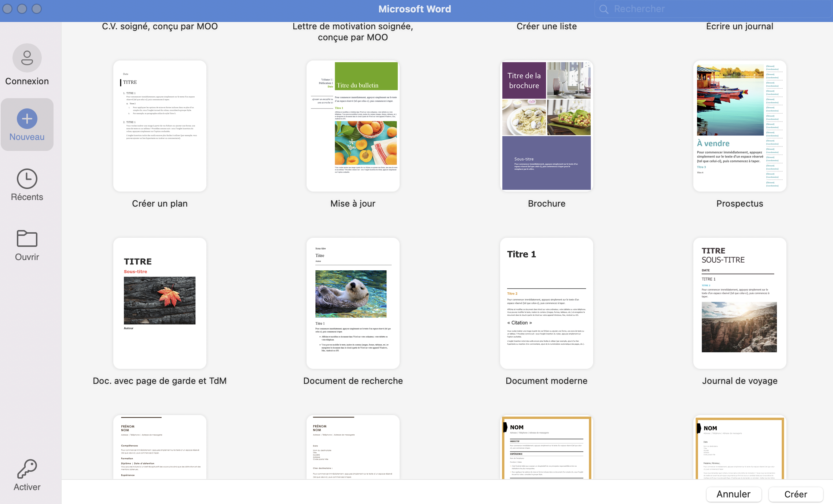
Task: Click the C.V. soigné, conçu par MOO label
Action: click(x=160, y=26)
